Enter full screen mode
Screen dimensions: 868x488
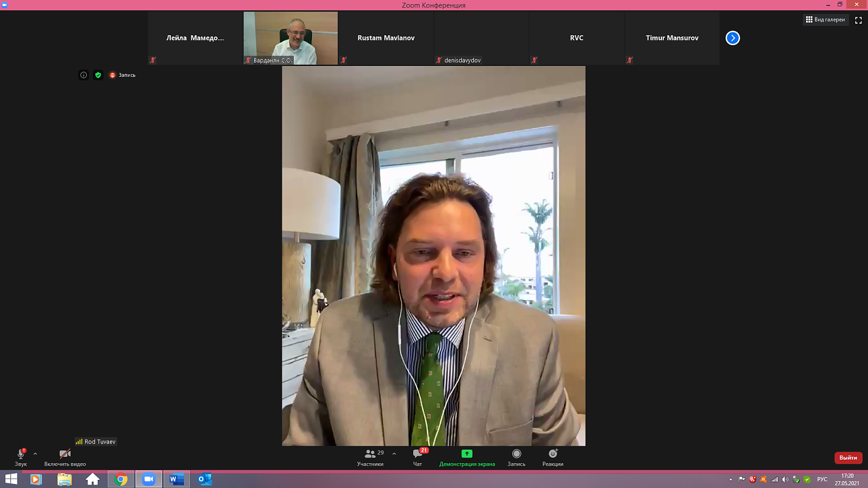858,20
